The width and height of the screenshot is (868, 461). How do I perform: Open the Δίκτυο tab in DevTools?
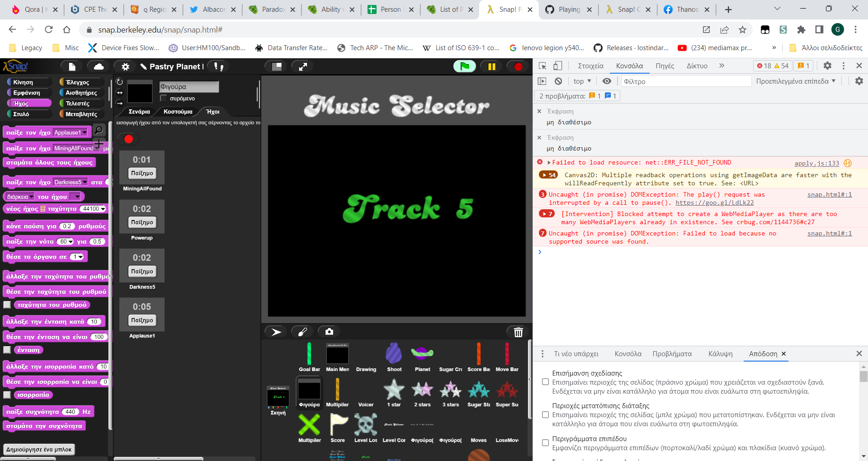point(697,66)
